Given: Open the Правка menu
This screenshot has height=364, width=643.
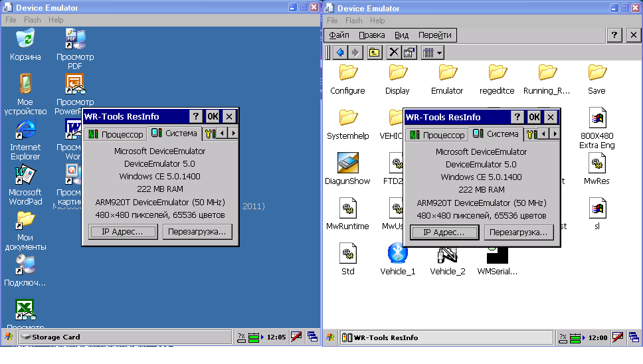Looking at the screenshot, I should [x=372, y=35].
